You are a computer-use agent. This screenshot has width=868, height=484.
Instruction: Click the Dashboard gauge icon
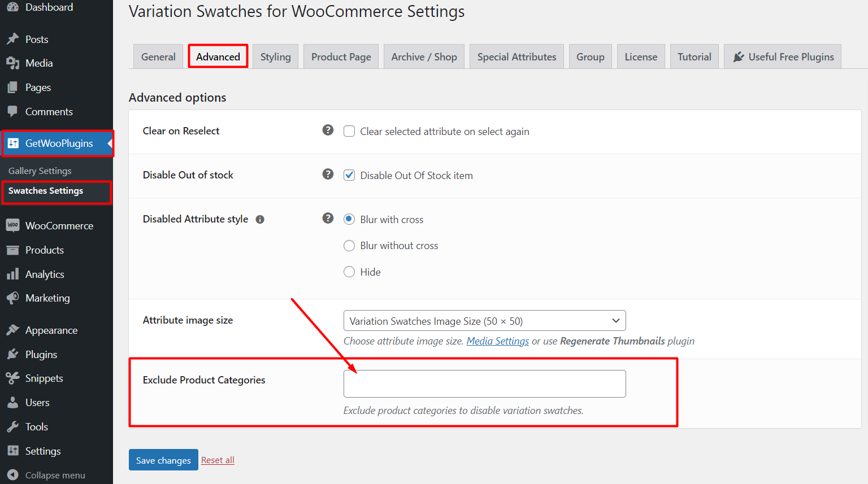pyautogui.click(x=12, y=7)
